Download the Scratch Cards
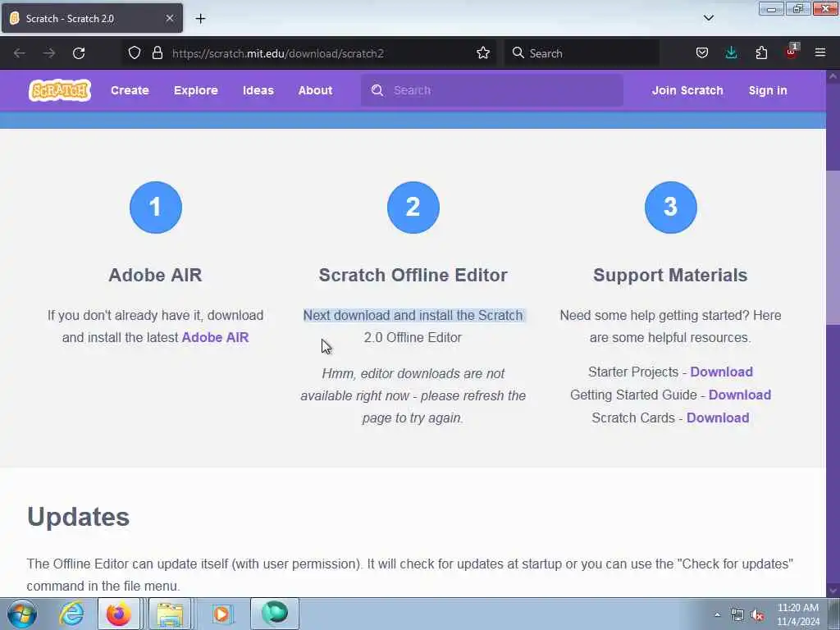This screenshot has width=840, height=630. (x=718, y=418)
